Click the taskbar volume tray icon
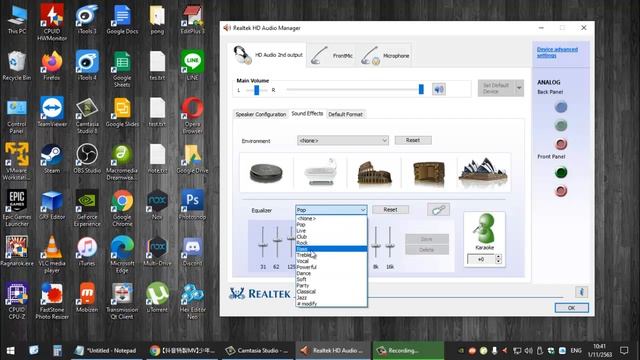Screen dimensions: 640x360 coord(529,351)
